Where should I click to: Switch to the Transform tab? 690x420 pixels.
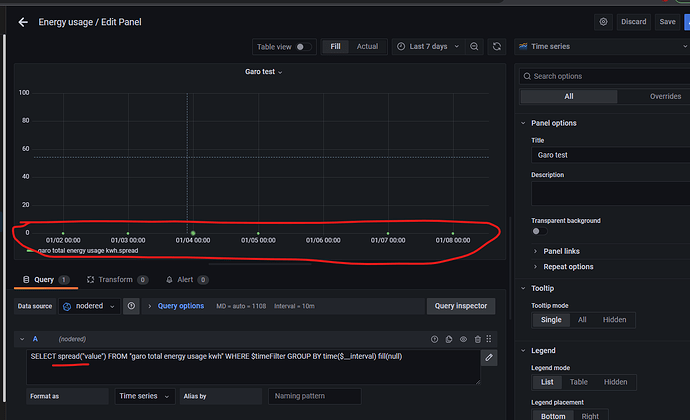(x=117, y=280)
